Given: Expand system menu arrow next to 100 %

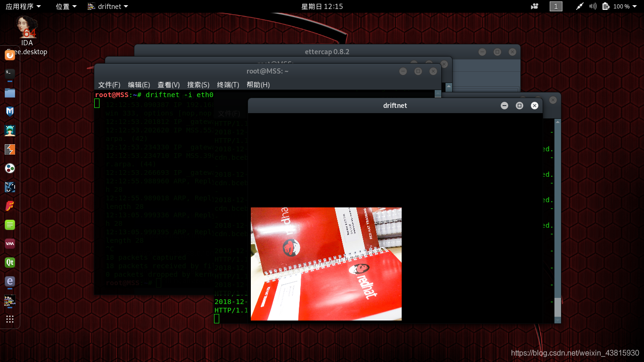Looking at the screenshot, I should pyautogui.click(x=636, y=7).
